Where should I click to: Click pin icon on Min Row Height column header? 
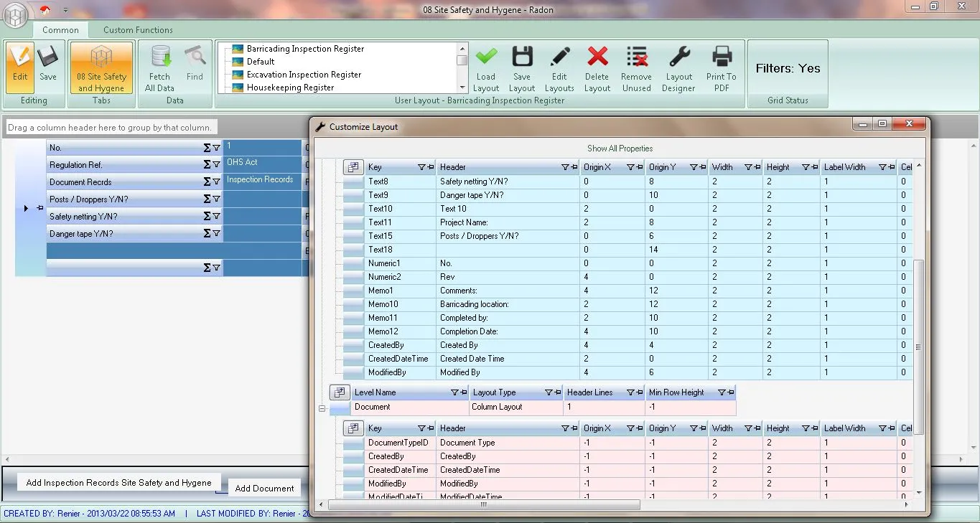tap(730, 393)
